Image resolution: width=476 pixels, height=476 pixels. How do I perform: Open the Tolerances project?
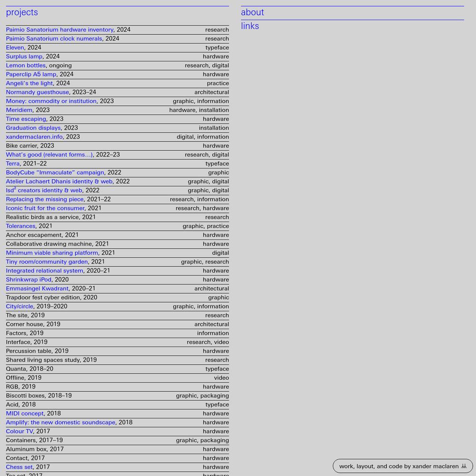point(20,226)
